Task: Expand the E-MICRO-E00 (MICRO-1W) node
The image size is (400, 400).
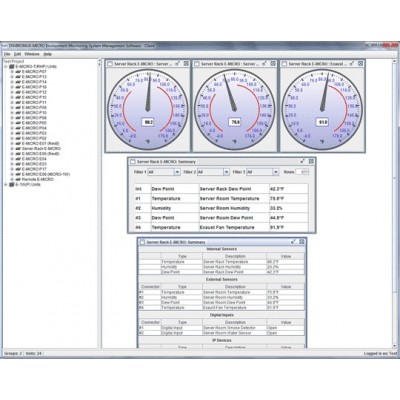Action: 12,174
